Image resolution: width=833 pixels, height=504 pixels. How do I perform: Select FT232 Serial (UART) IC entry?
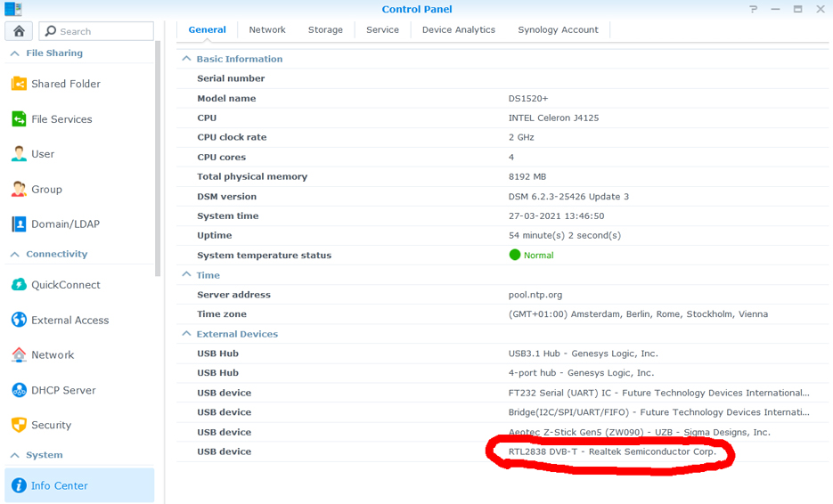(x=658, y=393)
